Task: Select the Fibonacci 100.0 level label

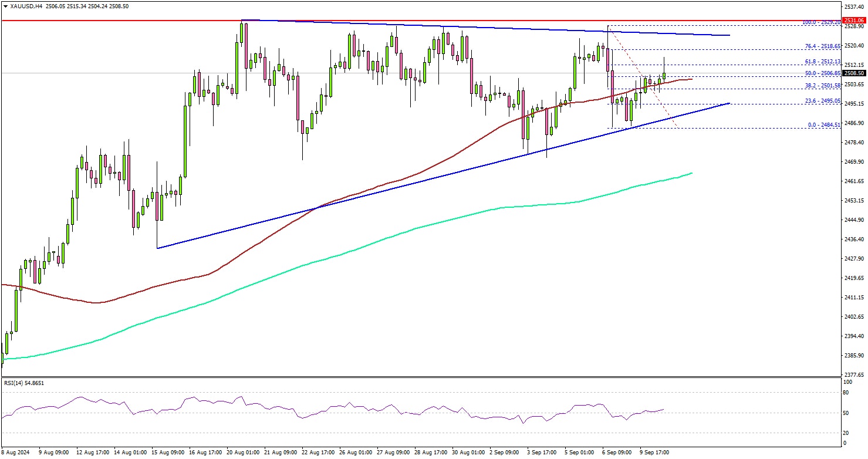Action: tap(822, 22)
